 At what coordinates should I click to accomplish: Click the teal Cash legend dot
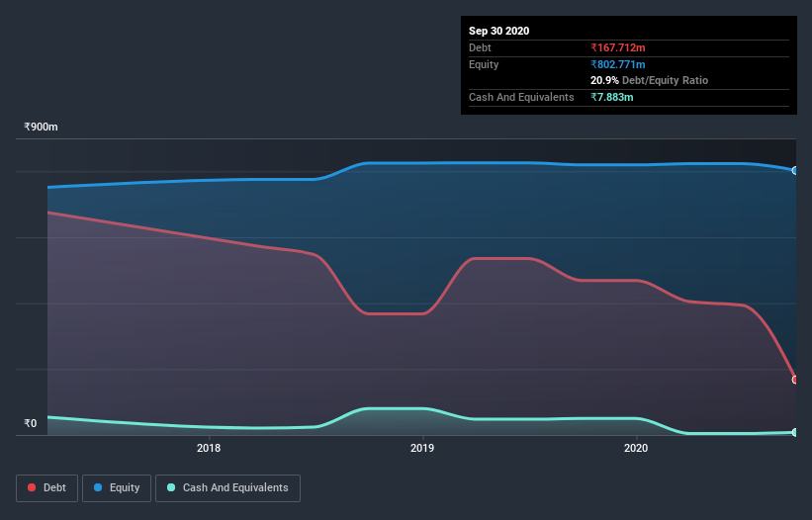[171, 487]
